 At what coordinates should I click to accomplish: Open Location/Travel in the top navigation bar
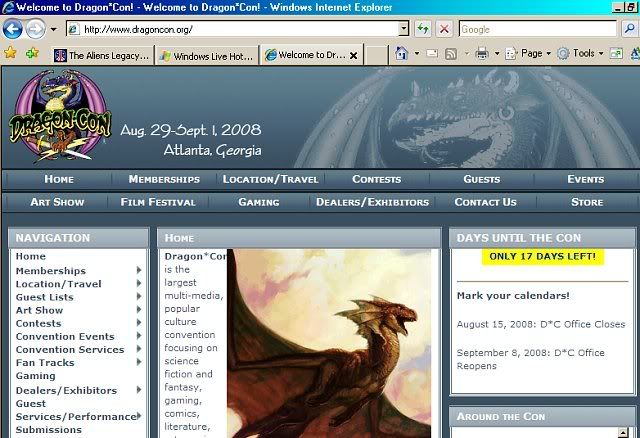click(270, 179)
